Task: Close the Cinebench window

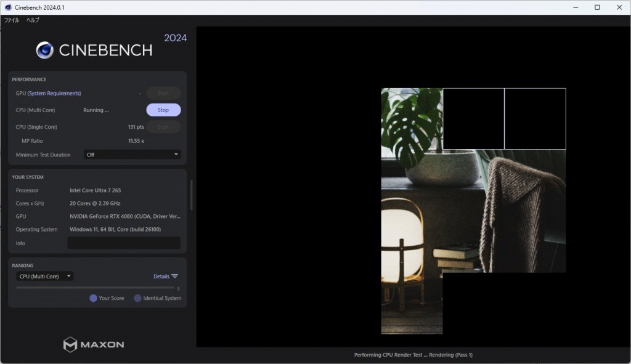Action: (619, 7)
